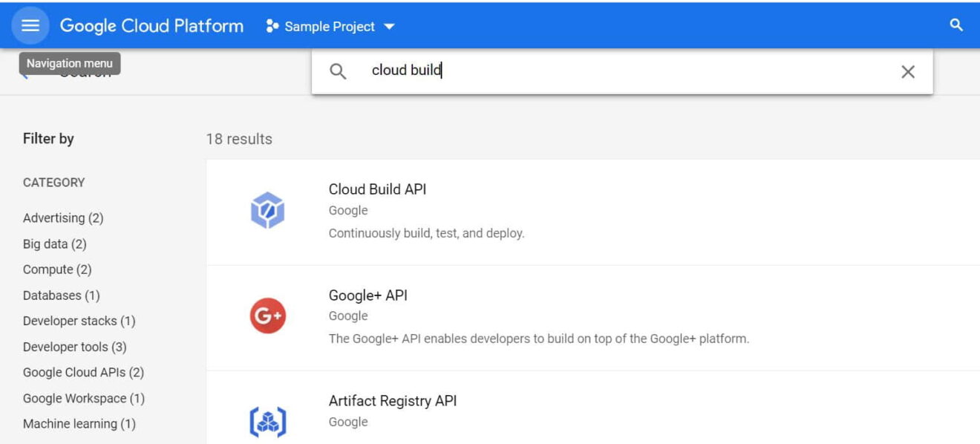Open the navigation menu hamburger icon

coord(30,25)
